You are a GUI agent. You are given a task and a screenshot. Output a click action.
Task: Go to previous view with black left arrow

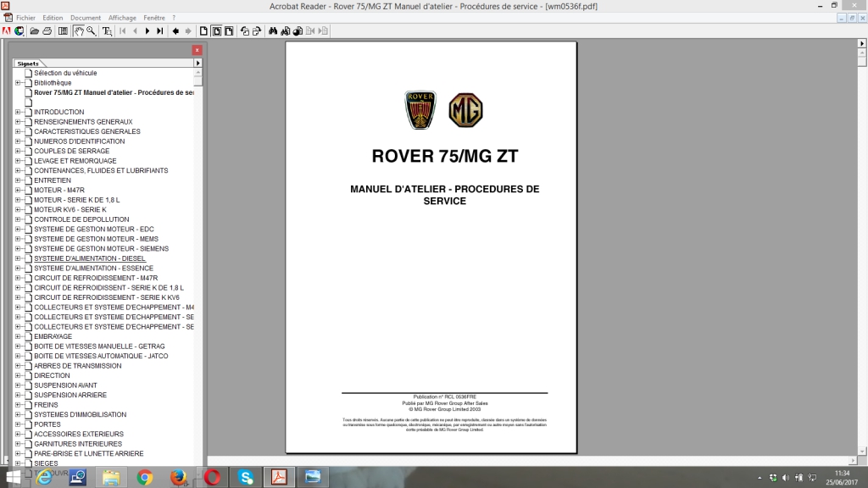pyautogui.click(x=175, y=31)
